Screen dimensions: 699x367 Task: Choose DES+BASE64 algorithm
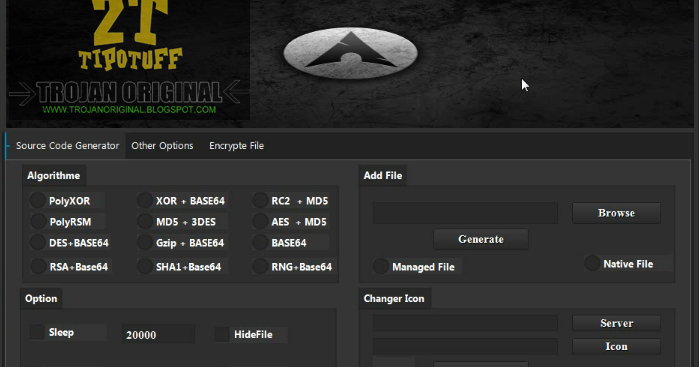click(x=38, y=243)
